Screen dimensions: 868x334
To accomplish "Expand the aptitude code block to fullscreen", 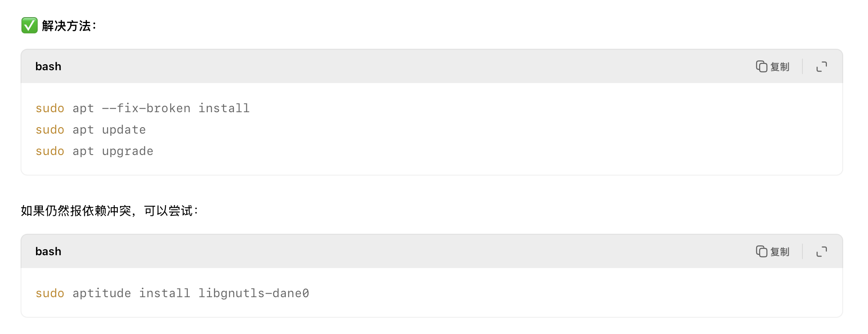I will point(821,251).
